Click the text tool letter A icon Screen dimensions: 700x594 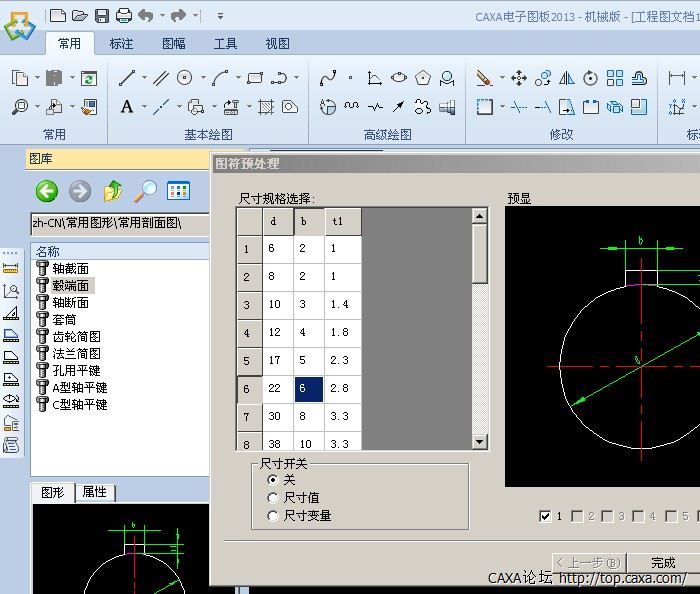[x=127, y=107]
